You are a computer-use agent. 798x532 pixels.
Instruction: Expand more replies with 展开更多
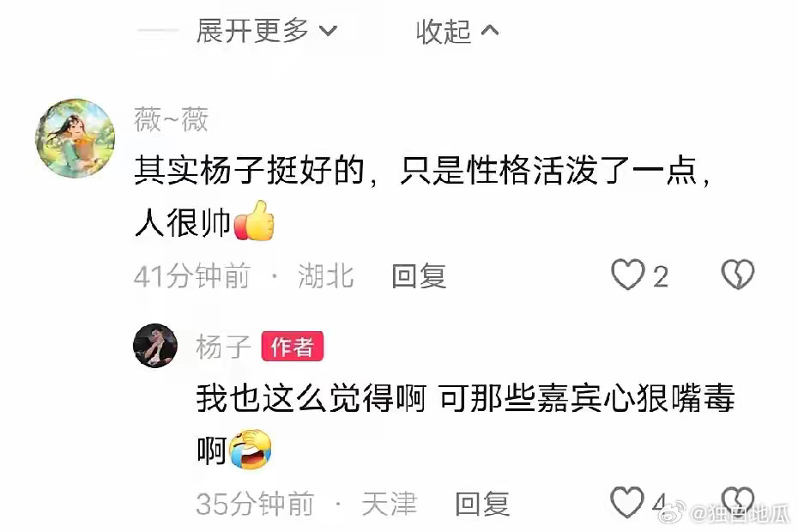267,31
